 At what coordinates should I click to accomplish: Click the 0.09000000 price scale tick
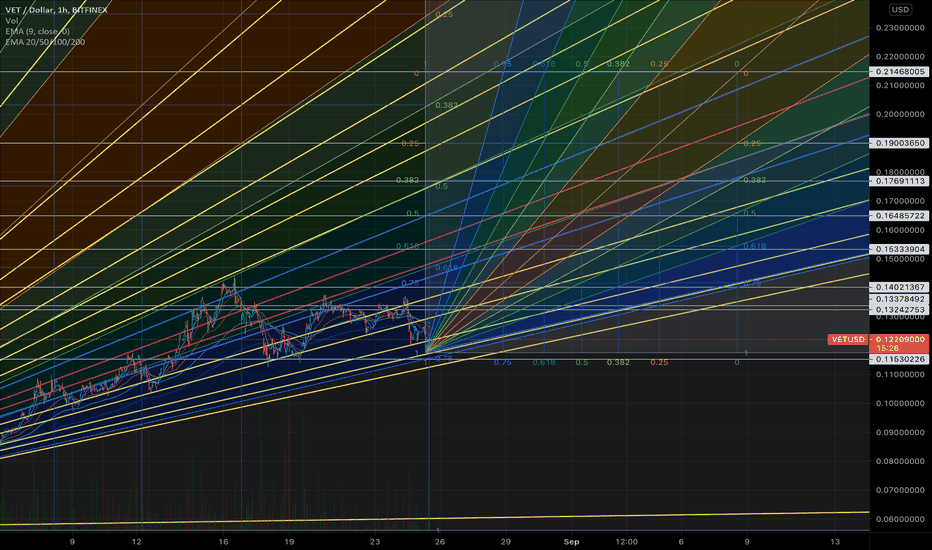click(900, 433)
